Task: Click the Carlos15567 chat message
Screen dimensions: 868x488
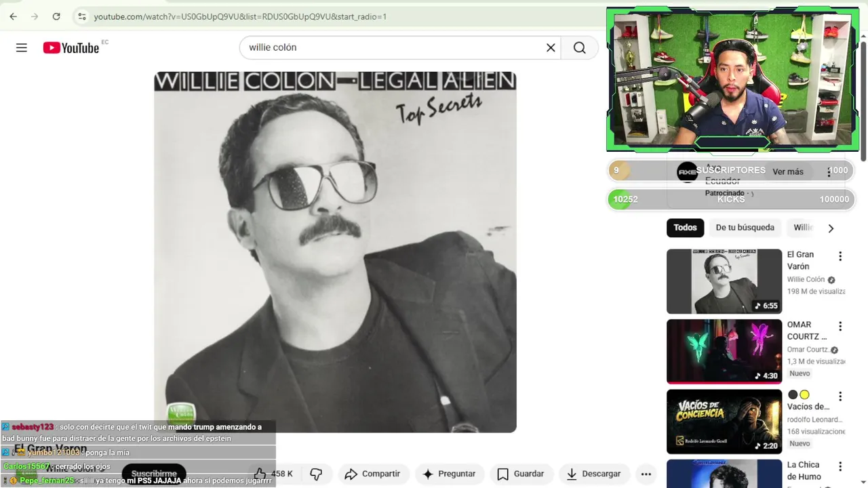Action: click(57, 466)
